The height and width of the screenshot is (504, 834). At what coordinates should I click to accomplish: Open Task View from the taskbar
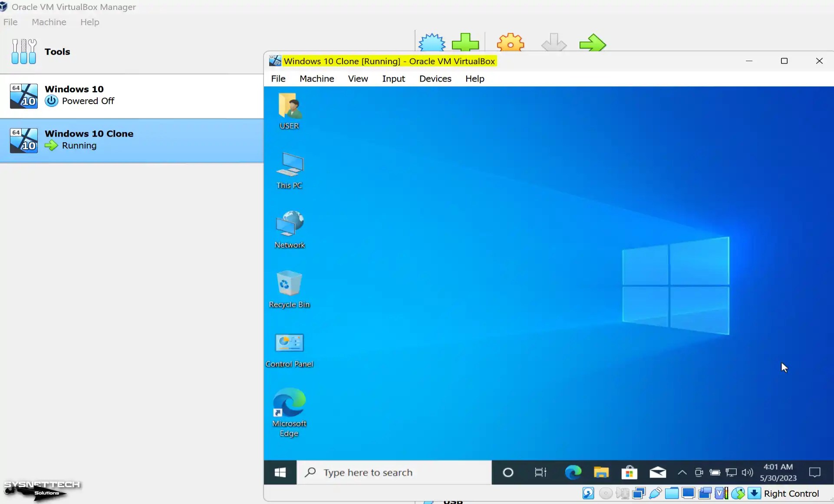click(x=540, y=472)
